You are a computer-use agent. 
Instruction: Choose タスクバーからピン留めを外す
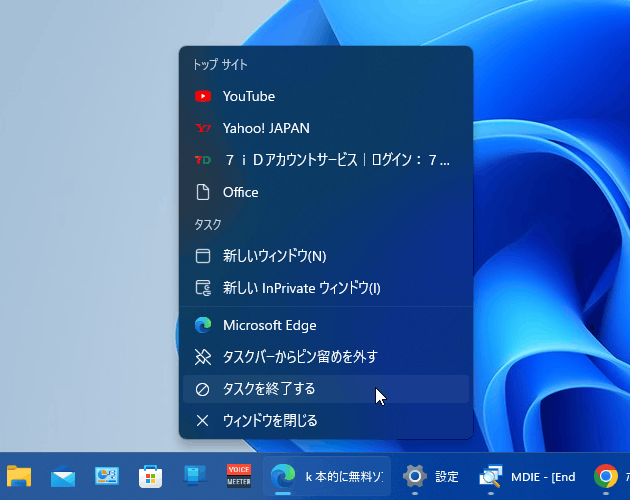tap(326, 357)
